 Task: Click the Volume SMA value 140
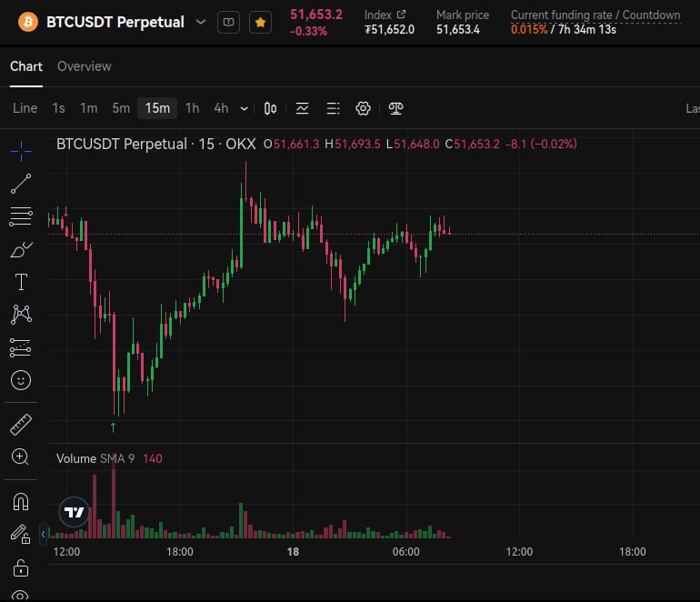coord(152,458)
